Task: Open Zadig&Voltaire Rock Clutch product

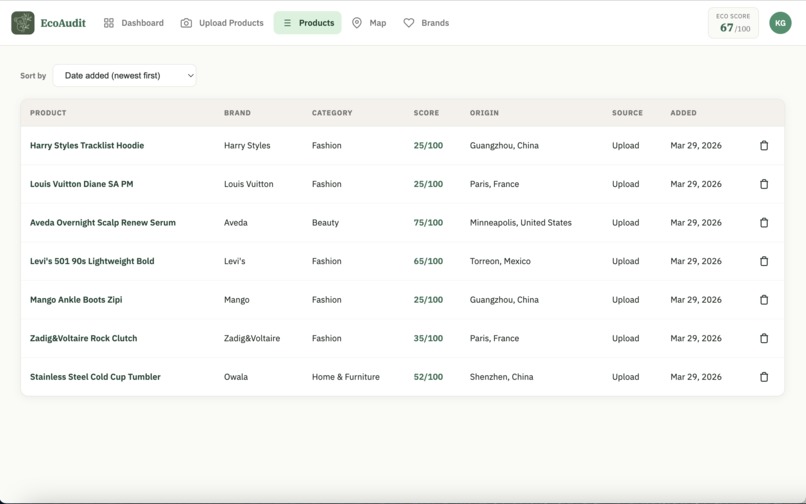Action: click(83, 338)
